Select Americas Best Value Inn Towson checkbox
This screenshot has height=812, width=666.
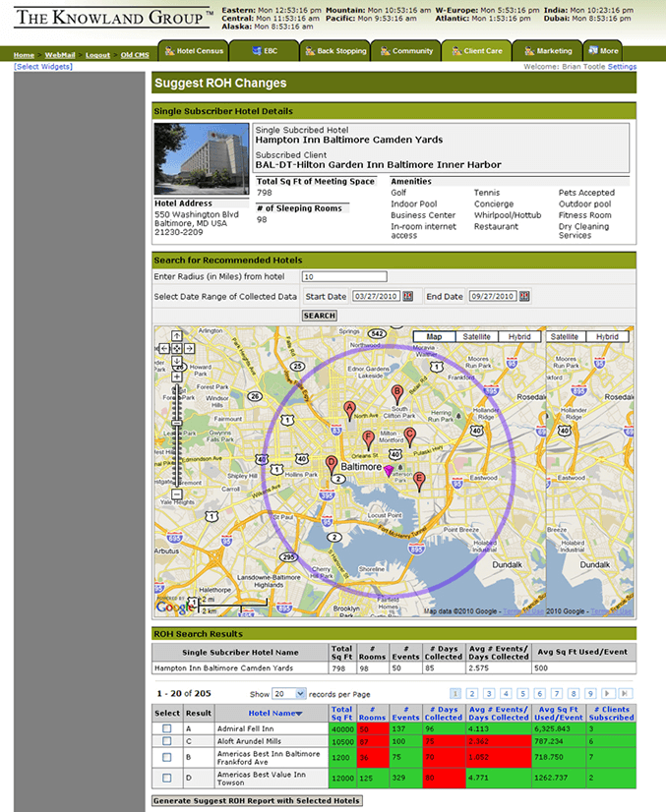[x=166, y=778]
